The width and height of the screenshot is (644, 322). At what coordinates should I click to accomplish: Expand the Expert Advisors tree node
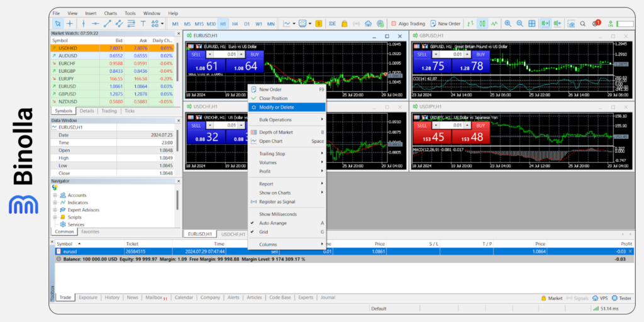[55, 210]
